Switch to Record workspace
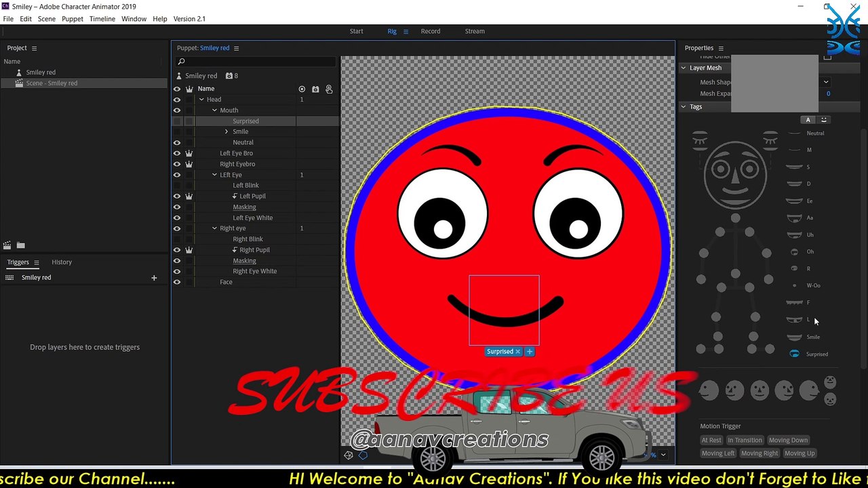Image resolution: width=868 pixels, height=488 pixels. [431, 31]
